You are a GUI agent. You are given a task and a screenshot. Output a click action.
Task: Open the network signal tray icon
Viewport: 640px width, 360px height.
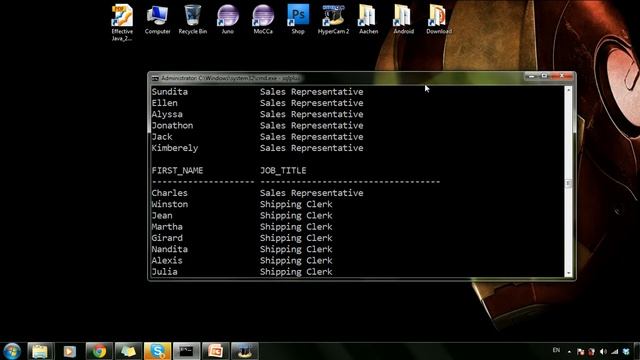point(615,351)
